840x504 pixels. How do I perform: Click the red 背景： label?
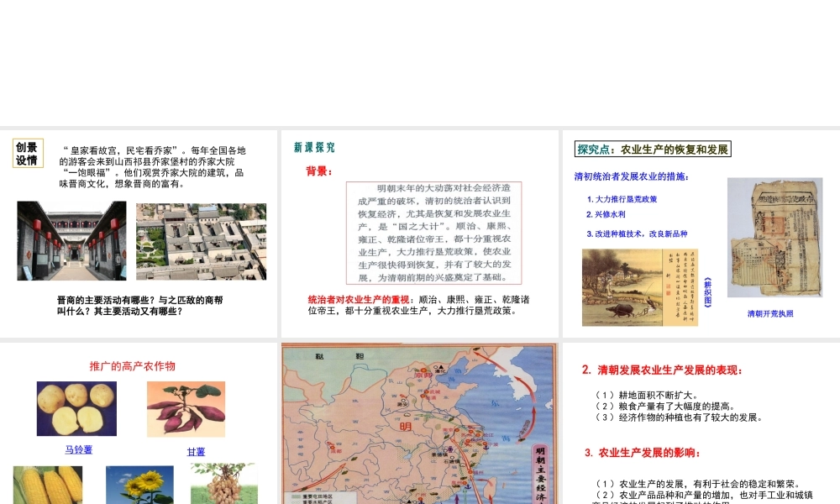click(319, 171)
